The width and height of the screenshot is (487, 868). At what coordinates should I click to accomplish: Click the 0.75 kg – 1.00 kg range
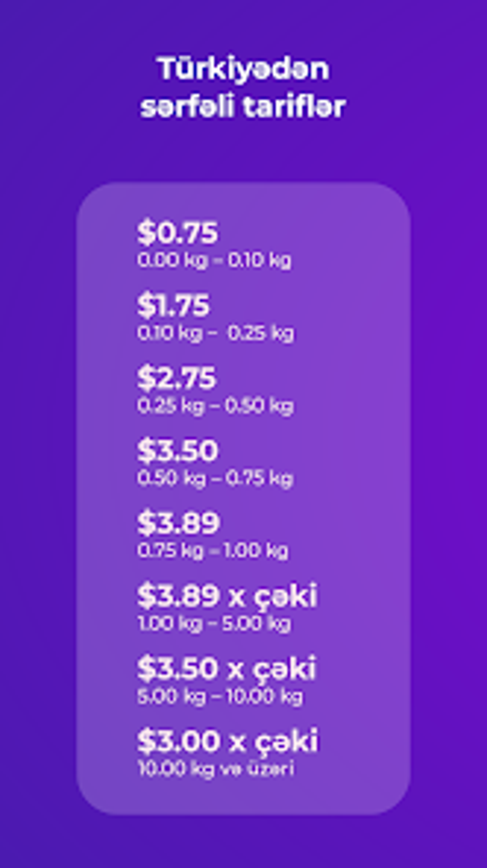pyautogui.click(x=212, y=551)
